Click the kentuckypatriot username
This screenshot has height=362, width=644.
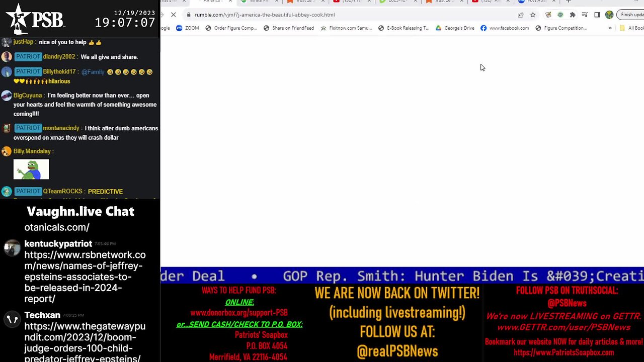click(x=58, y=244)
